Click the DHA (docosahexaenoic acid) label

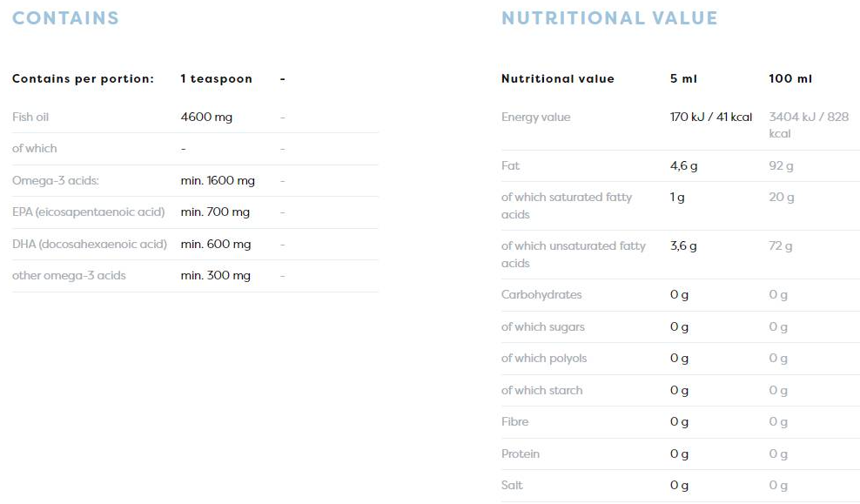[89, 244]
